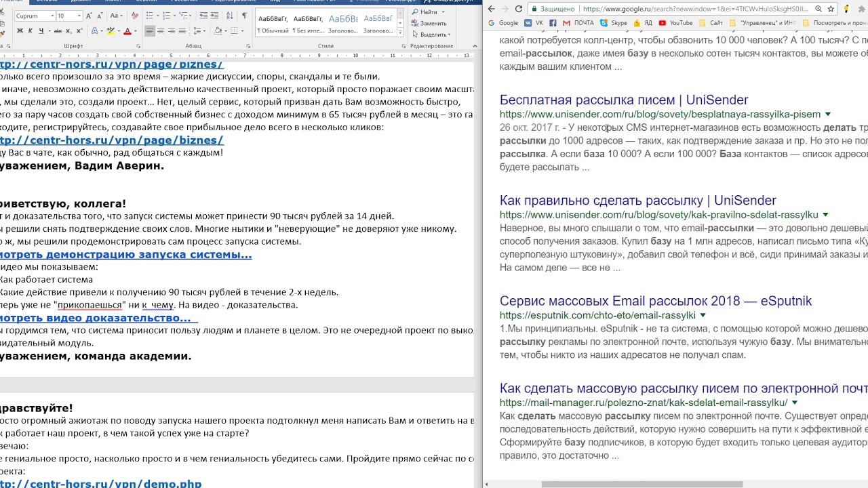Apply bulleted list in Word

click(149, 16)
